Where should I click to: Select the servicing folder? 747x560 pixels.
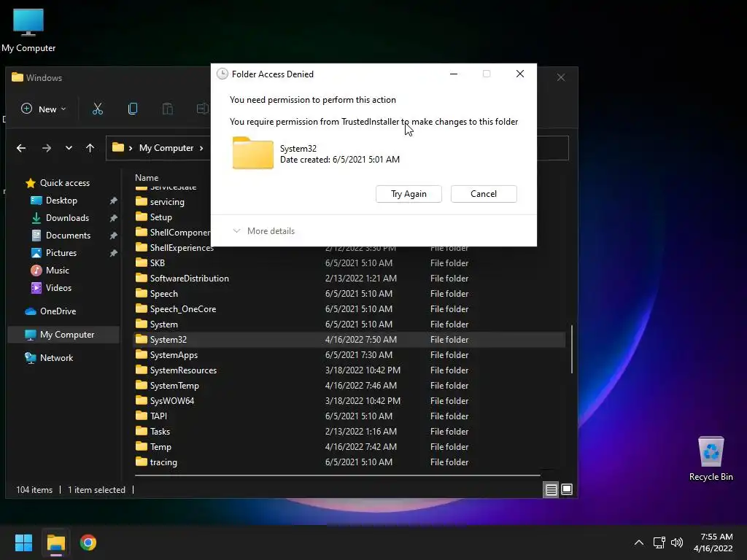pos(167,202)
